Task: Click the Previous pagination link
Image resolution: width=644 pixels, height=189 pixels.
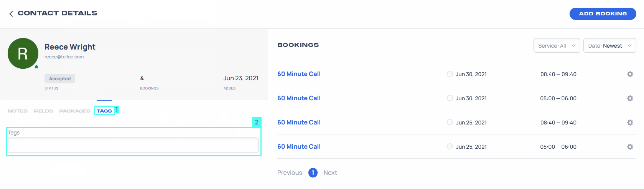Action: click(x=290, y=173)
